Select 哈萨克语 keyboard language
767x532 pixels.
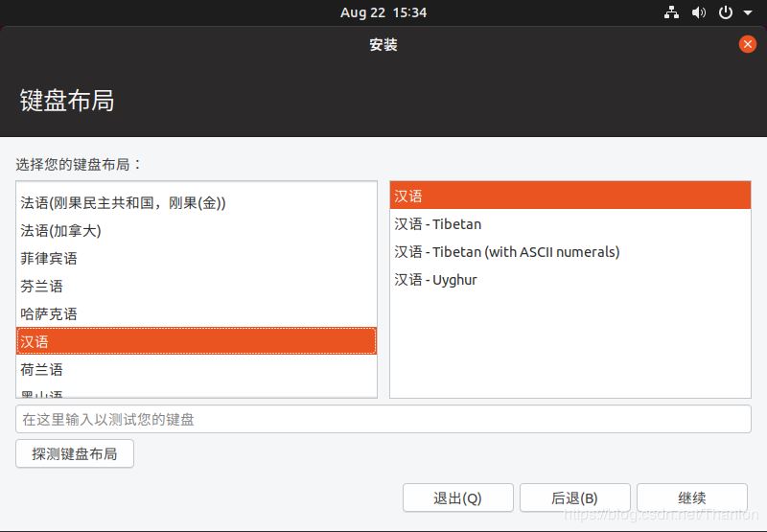(x=49, y=314)
